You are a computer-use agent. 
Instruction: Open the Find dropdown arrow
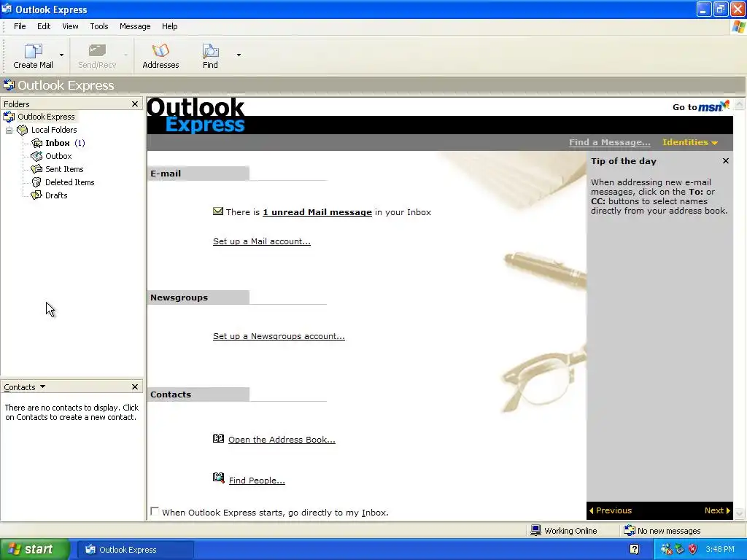[239, 55]
